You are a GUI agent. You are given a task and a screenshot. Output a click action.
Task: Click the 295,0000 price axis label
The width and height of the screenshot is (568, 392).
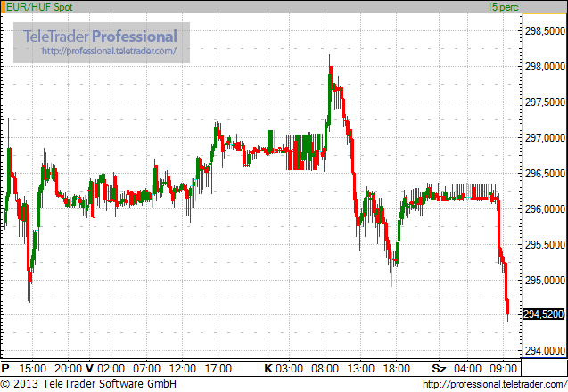pyautogui.click(x=545, y=281)
